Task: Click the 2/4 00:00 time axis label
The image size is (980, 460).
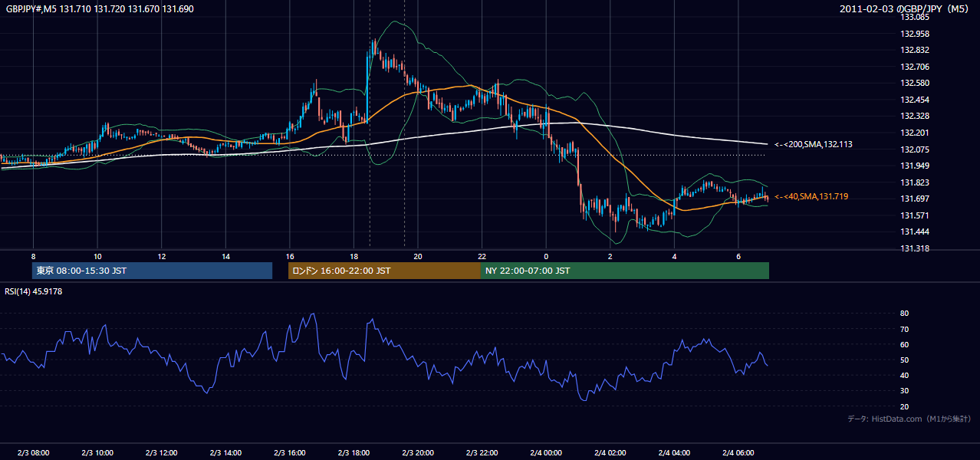Action: click(x=546, y=453)
